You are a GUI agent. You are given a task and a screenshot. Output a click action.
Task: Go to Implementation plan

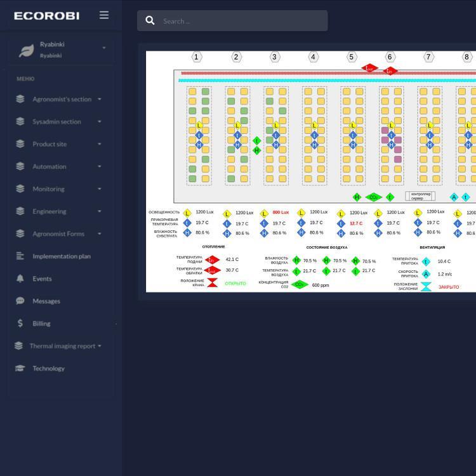pyautogui.click(x=61, y=256)
